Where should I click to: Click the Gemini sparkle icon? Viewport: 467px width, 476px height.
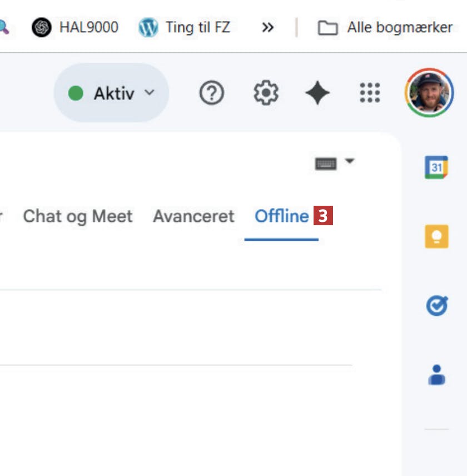pyautogui.click(x=317, y=93)
